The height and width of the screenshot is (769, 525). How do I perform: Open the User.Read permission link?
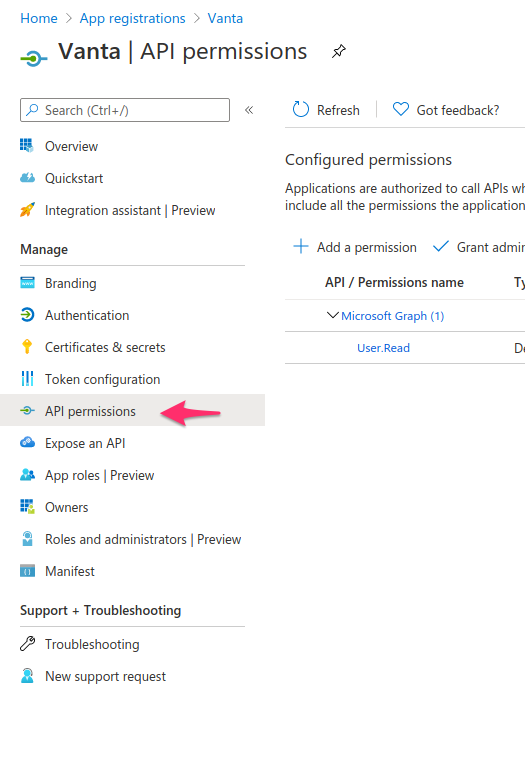(x=383, y=348)
